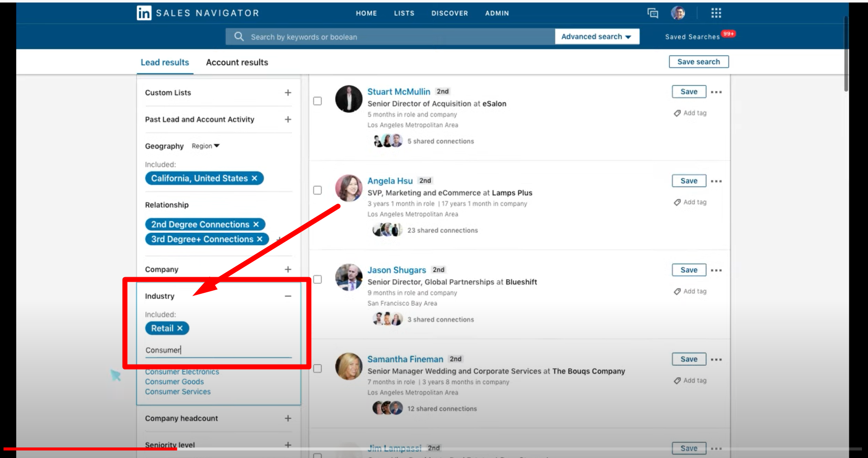Image resolution: width=868 pixels, height=458 pixels.
Task: Open the Advanced search dropdown
Action: 597,37
